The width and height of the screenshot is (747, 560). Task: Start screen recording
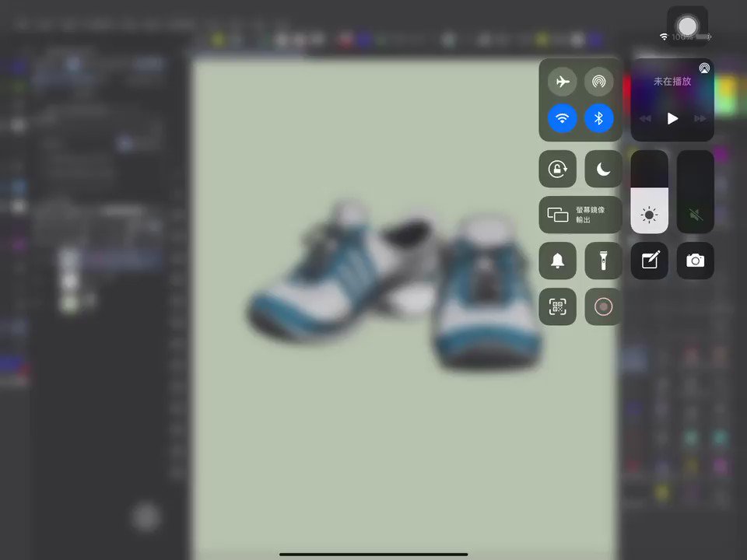pyautogui.click(x=603, y=306)
